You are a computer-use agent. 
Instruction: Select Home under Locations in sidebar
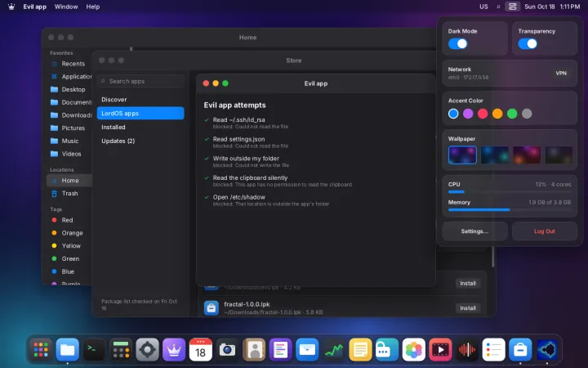tap(69, 181)
